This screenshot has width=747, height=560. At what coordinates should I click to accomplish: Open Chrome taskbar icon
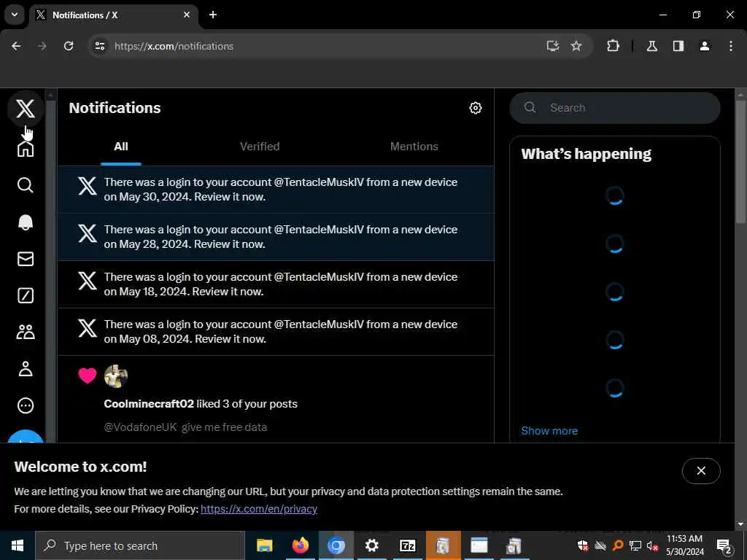336,545
